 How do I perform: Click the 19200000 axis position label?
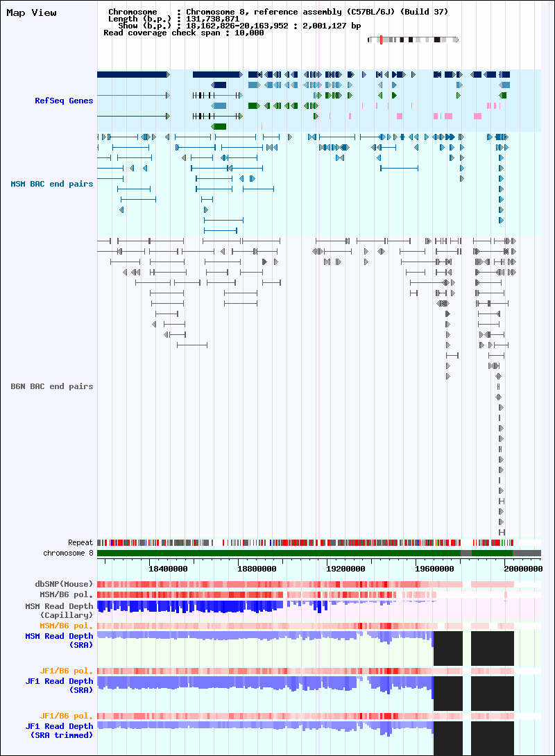pos(345,569)
